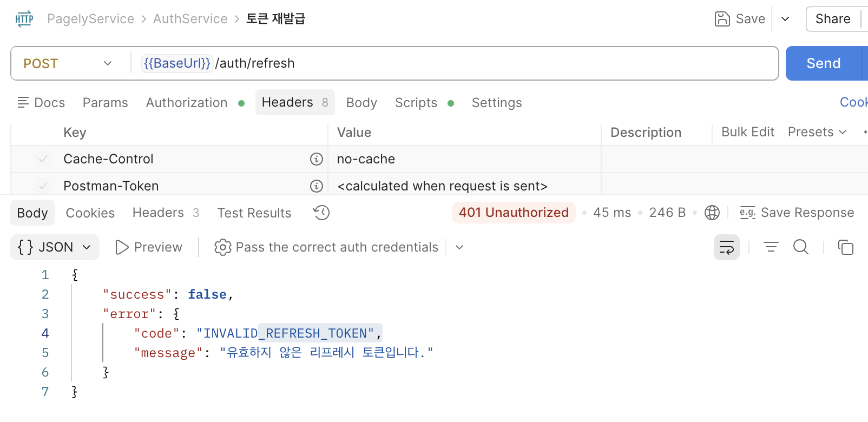868x422 pixels.
Task: Click the globe network icon
Action: (712, 213)
